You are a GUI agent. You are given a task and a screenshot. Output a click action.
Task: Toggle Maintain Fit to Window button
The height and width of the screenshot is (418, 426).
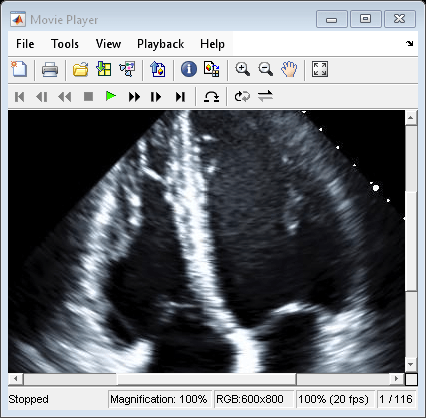point(320,69)
